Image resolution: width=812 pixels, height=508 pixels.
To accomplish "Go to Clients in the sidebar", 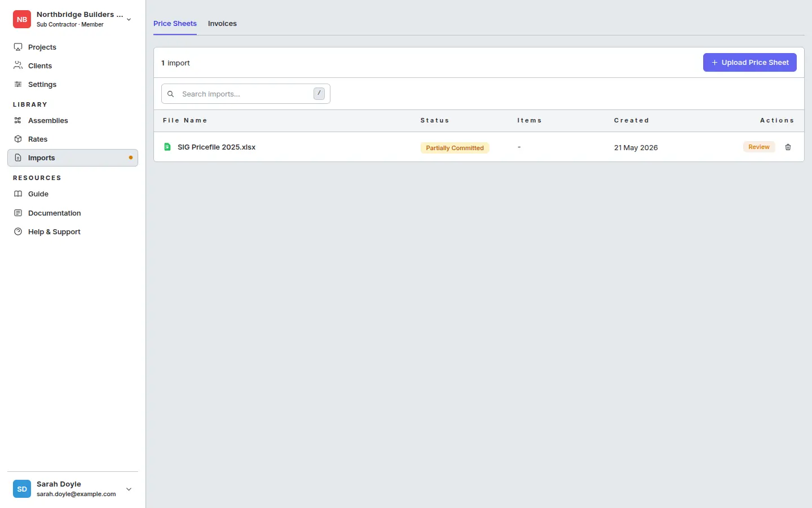I will [x=73, y=65].
